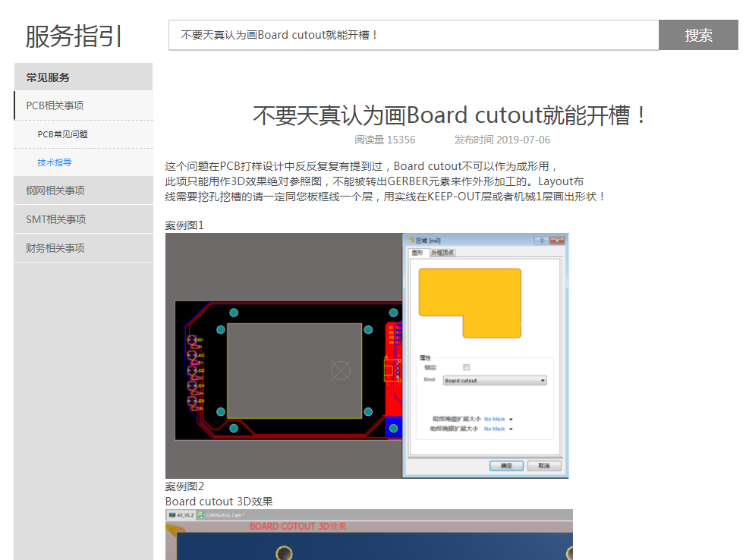Image resolution: width=746 pixels, height=560 pixels.
Task: Open 技术指导 in the sidebar
Action: pyautogui.click(x=55, y=162)
